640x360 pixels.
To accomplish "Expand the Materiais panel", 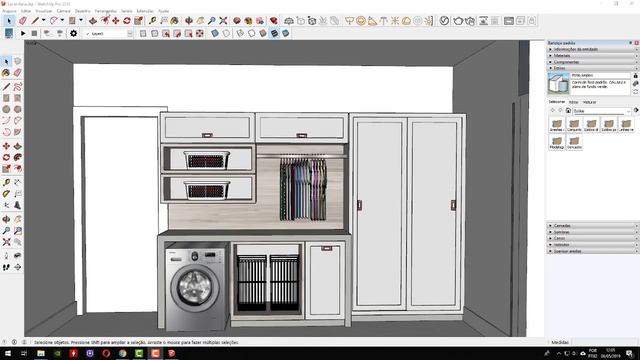I will (x=593, y=56).
